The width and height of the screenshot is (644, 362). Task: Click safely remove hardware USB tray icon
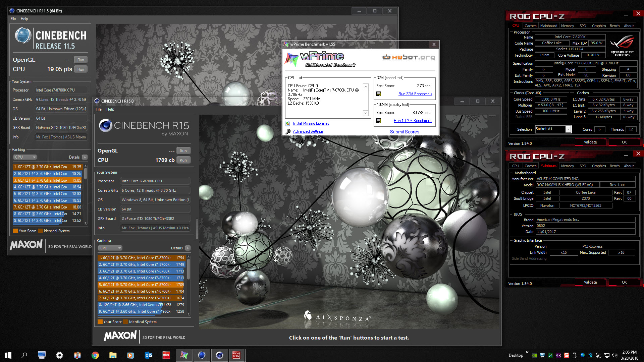[575, 355]
